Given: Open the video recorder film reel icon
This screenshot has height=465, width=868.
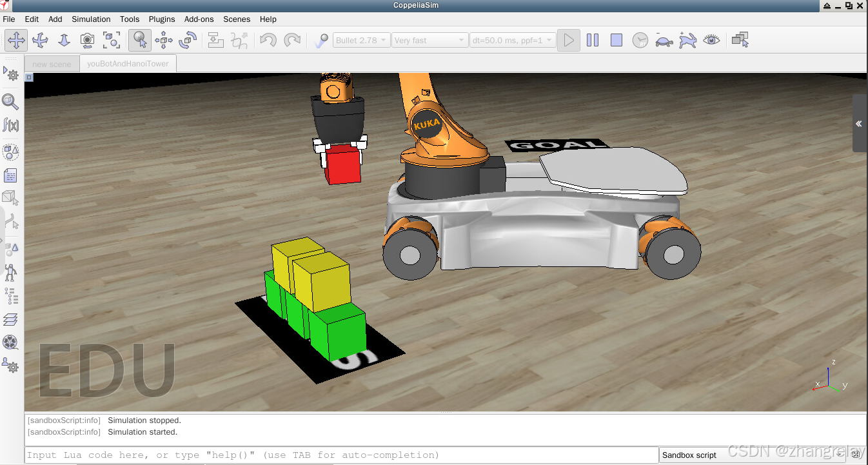Looking at the screenshot, I should [11, 342].
